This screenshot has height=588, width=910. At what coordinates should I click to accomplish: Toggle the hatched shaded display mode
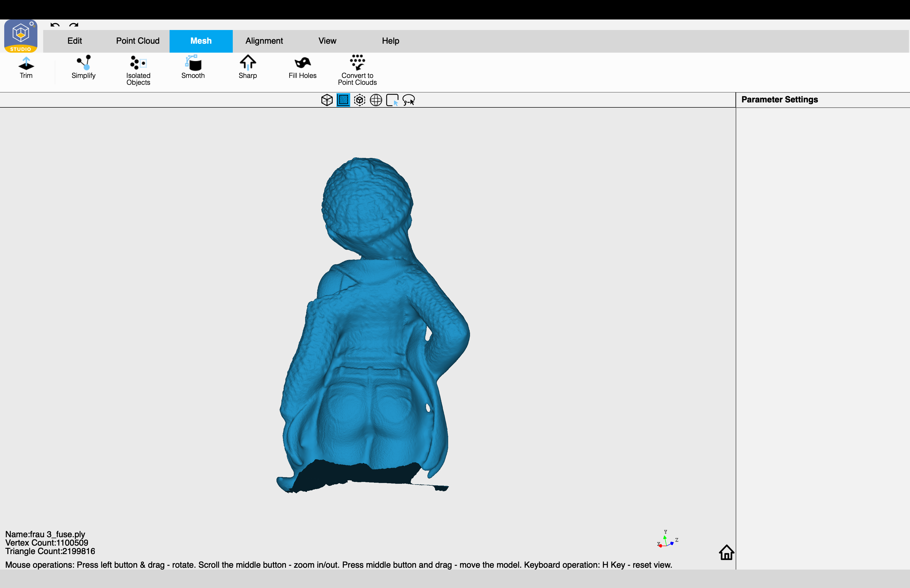[343, 100]
